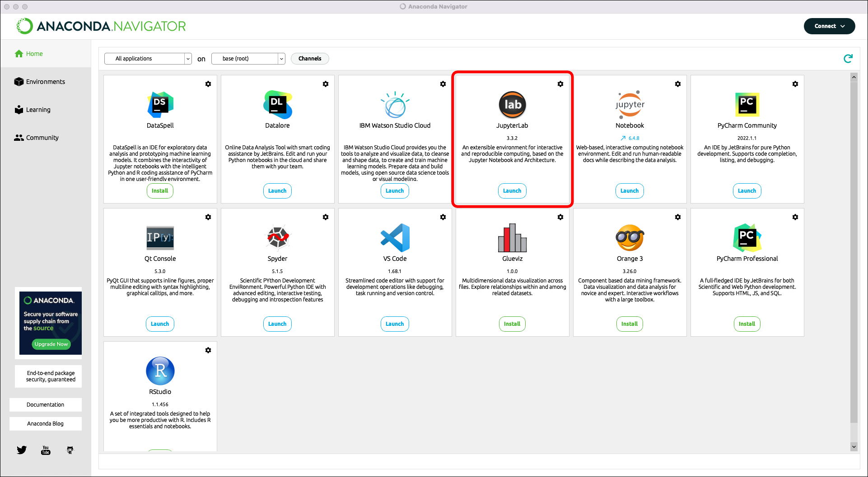Install Glueviz
868x477 pixels.
(512, 324)
